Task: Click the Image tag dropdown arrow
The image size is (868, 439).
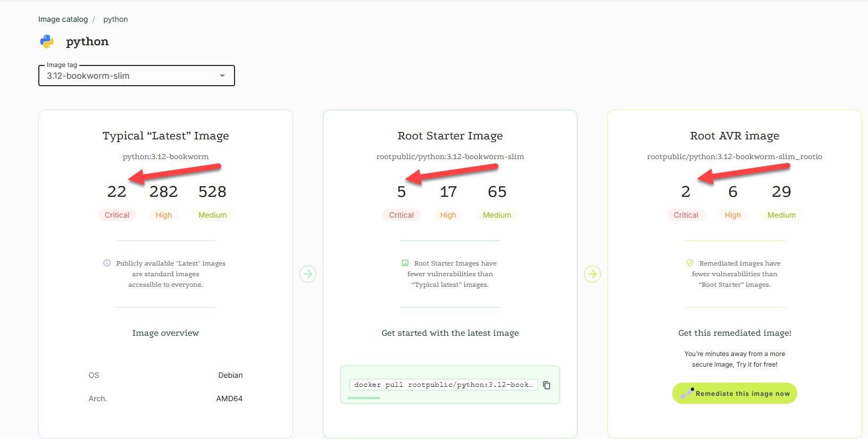Action: point(222,76)
